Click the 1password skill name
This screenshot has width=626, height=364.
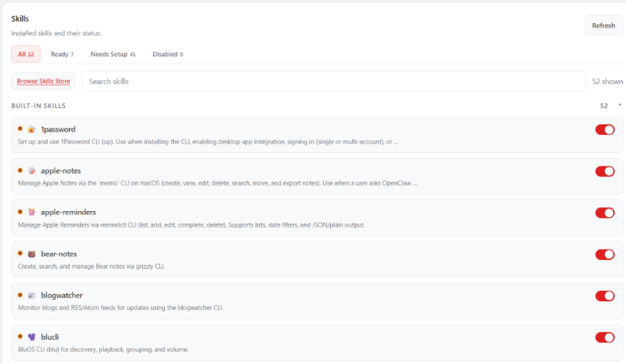coord(58,129)
